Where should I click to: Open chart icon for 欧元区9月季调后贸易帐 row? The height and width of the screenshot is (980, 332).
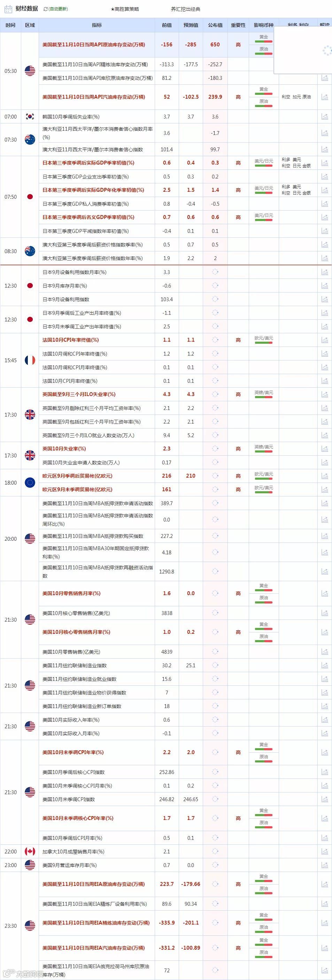click(324, 476)
